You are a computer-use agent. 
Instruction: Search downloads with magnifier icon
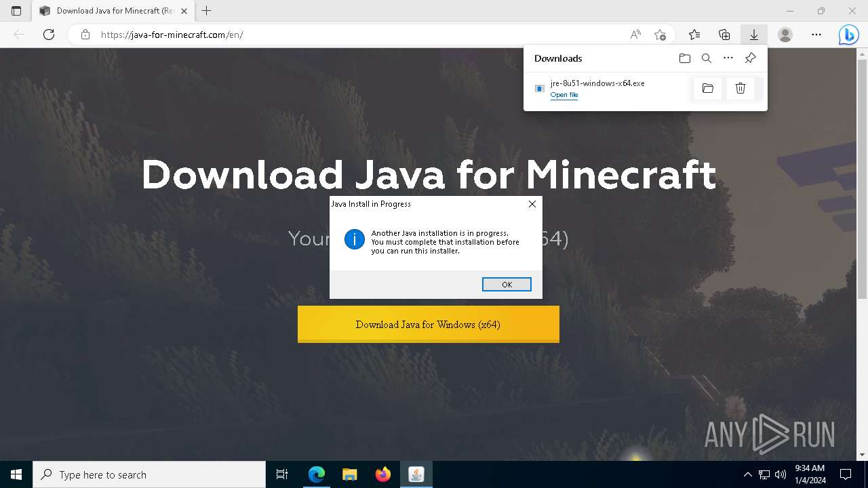(x=707, y=58)
